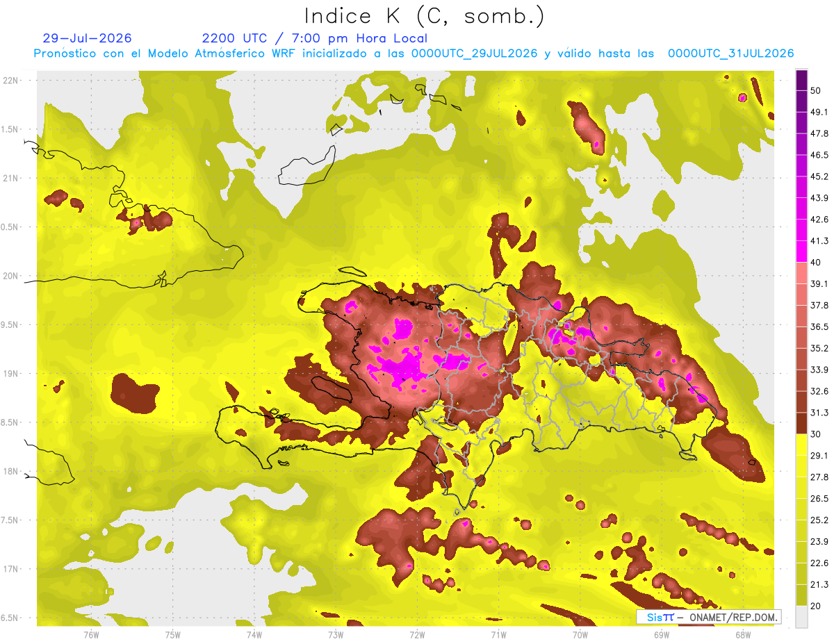Image resolution: width=834 pixels, height=644 pixels.
Task: Click the color bar value "43.9"
Action: [x=819, y=198]
